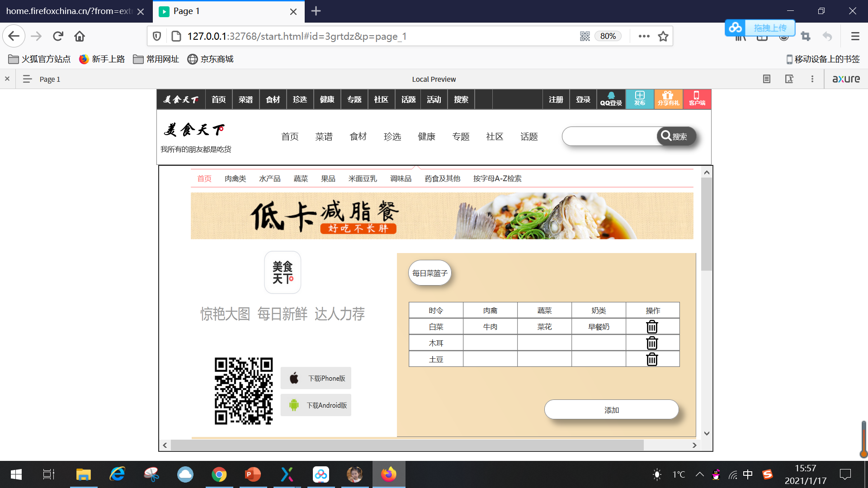
Task: Click the site search input field
Action: pyautogui.click(x=609, y=136)
